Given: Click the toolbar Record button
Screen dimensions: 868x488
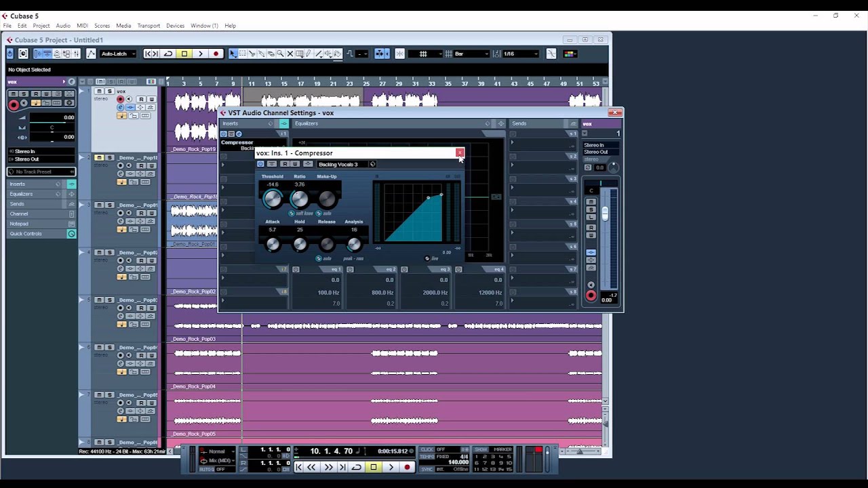Looking at the screenshot, I should pos(216,54).
